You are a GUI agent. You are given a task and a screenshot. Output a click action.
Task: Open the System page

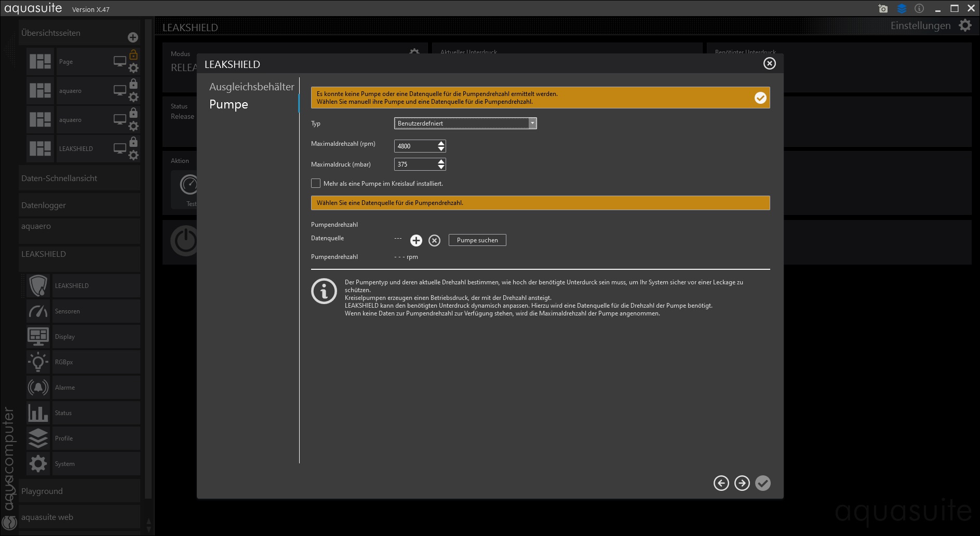pyautogui.click(x=83, y=464)
